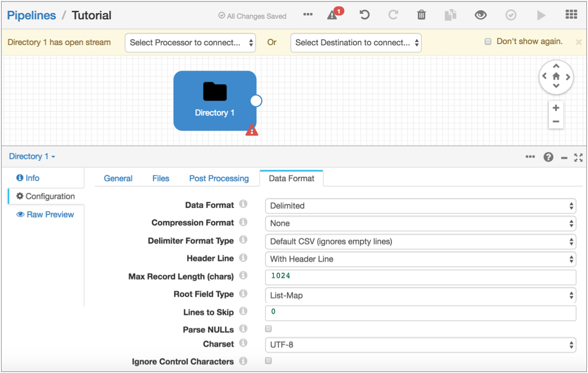Image resolution: width=588 pixels, height=373 pixels.
Task: Click the red error triangle on Directory 1
Action: 252,130
